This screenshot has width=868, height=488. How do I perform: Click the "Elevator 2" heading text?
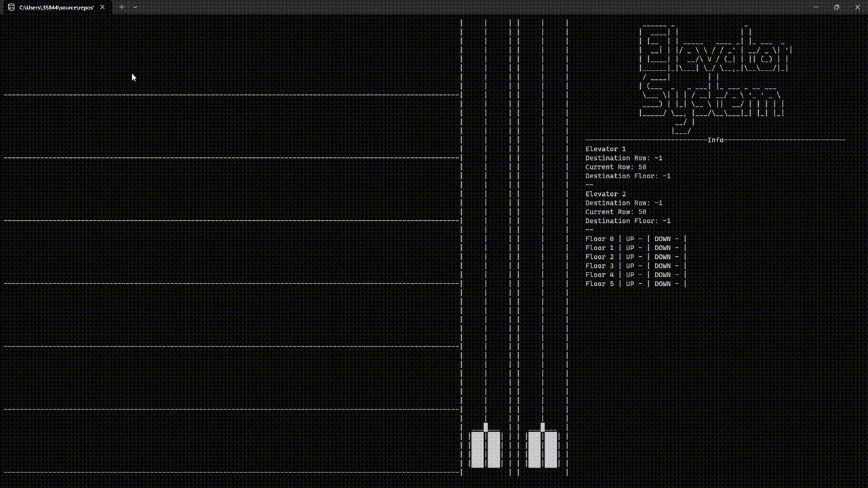tap(606, 194)
